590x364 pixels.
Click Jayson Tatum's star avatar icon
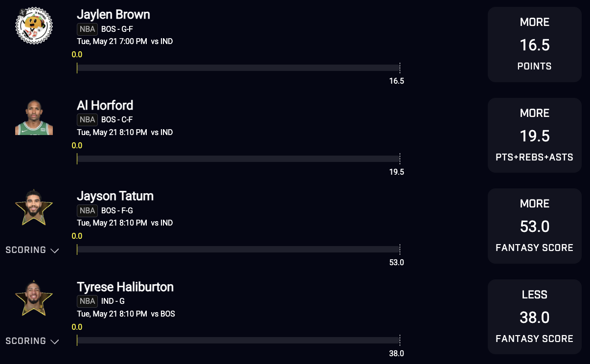point(34,207)
